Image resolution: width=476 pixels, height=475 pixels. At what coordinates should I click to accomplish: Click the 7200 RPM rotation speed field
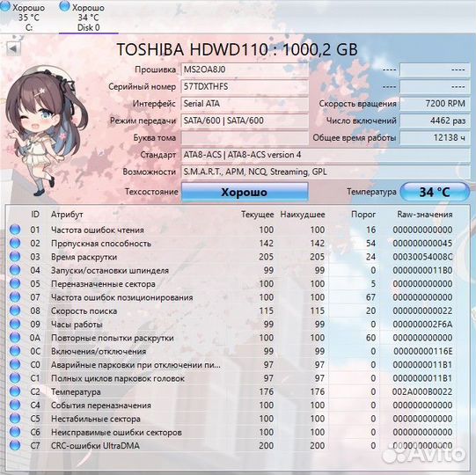point(435,104)
